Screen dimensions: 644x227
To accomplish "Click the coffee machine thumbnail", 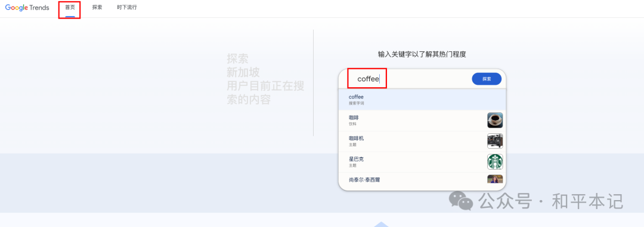I will pyautogui.click(x=495, y=141).
